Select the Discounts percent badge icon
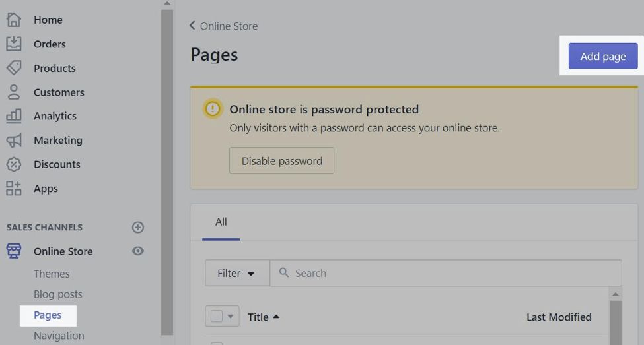Screen dimensions: 644x345 [x=14, y=164]
